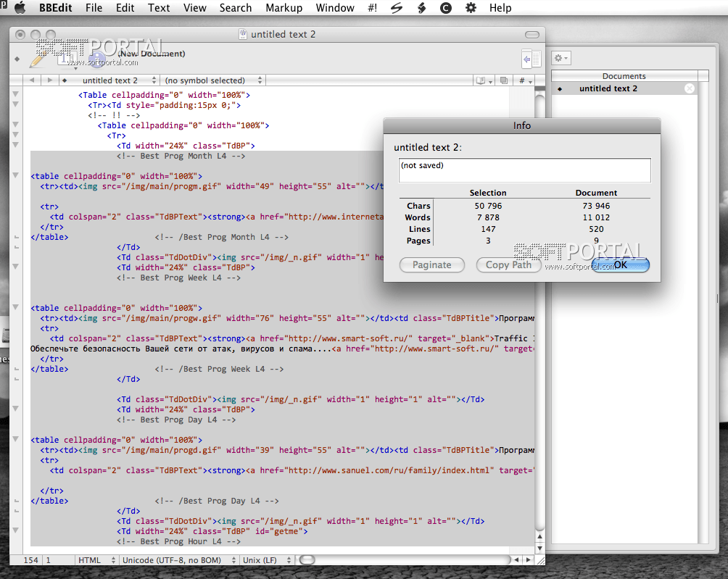Toggle the documents drawer icon
Viewport: 728px width, 579px height.
tap(531, 59)
